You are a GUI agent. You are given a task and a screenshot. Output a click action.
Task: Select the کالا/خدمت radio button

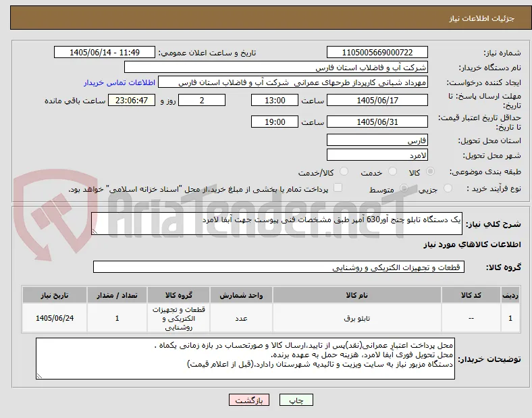(x=344, y=172)
